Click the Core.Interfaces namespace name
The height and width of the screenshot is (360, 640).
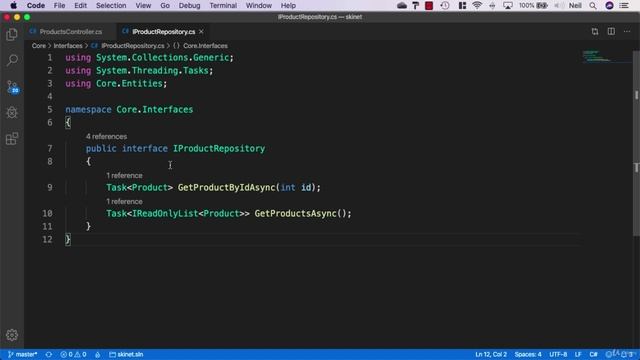[155, 109]
